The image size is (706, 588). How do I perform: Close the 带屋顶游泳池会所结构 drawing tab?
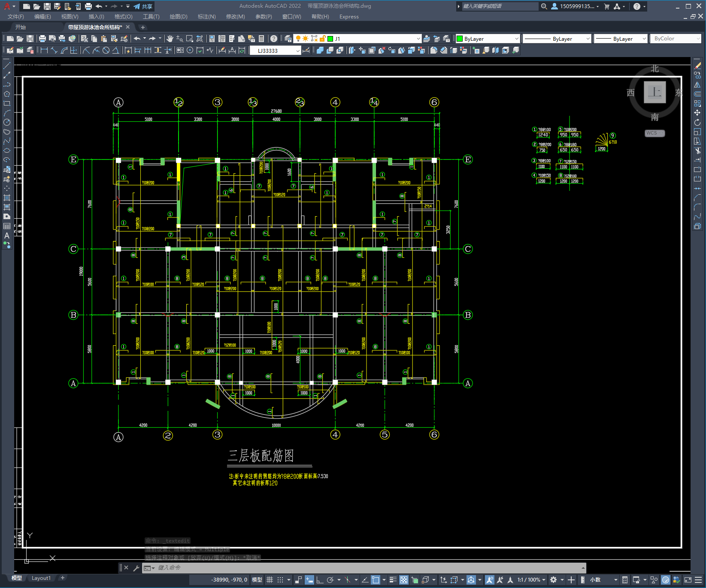pyautogui.click(x=128, y=27)
